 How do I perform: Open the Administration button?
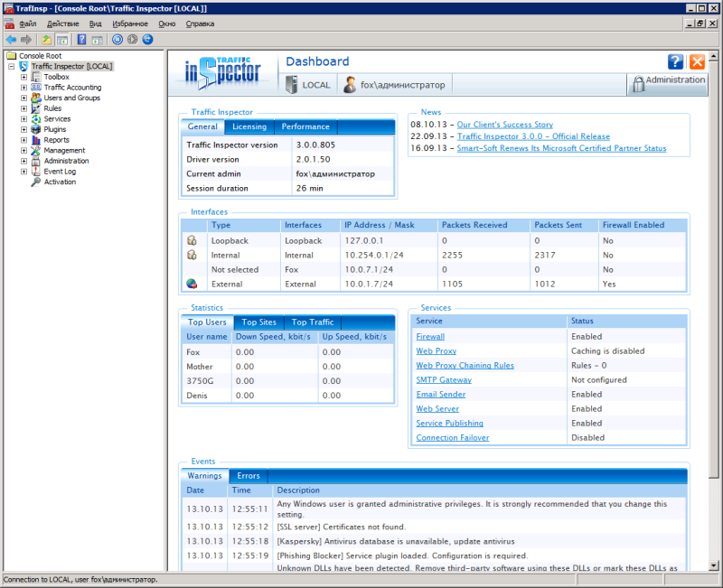click(668, 84)
